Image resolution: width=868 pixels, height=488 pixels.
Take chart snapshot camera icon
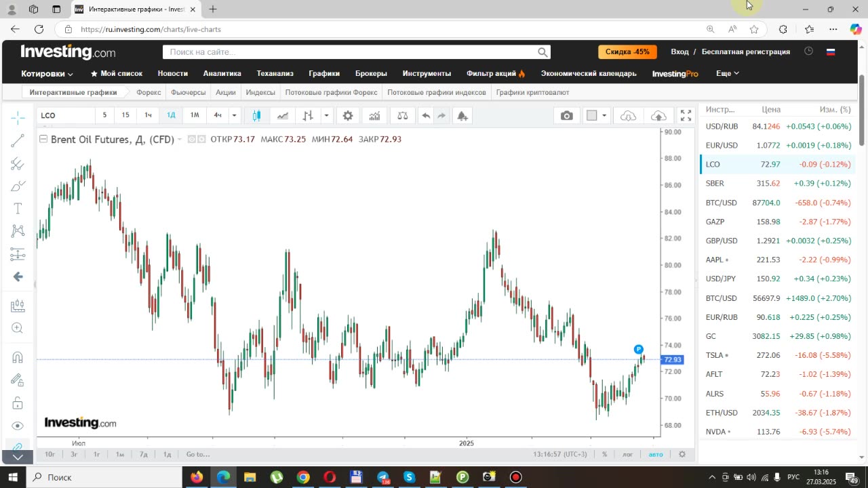click(x=567, y=116)
